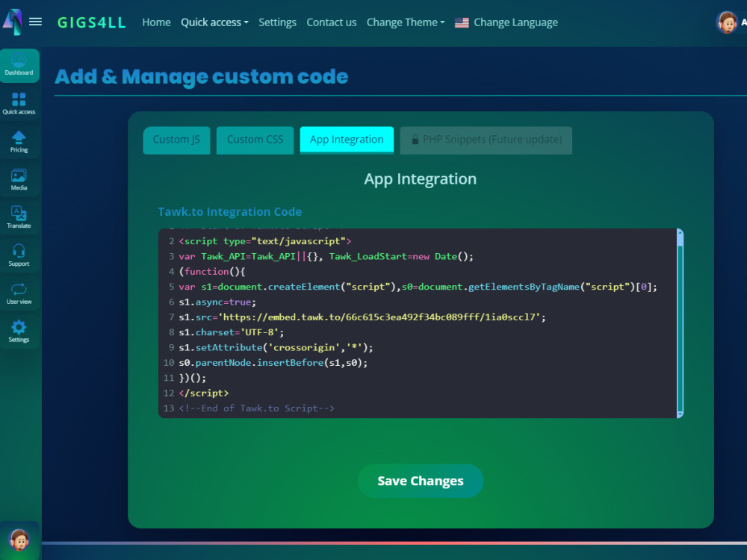Viewport: 747px width, 560px height.
Task: Switch to the Custom CSS tab
Action: coord(255,140)
